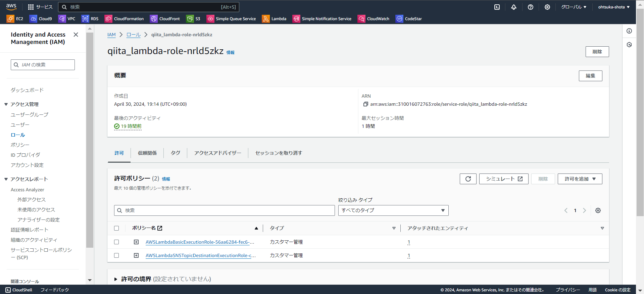Switch to the アクセスアドバイザー tab
Image resolution: width=644 pixels, height=294 pixels.
point(218,153)
